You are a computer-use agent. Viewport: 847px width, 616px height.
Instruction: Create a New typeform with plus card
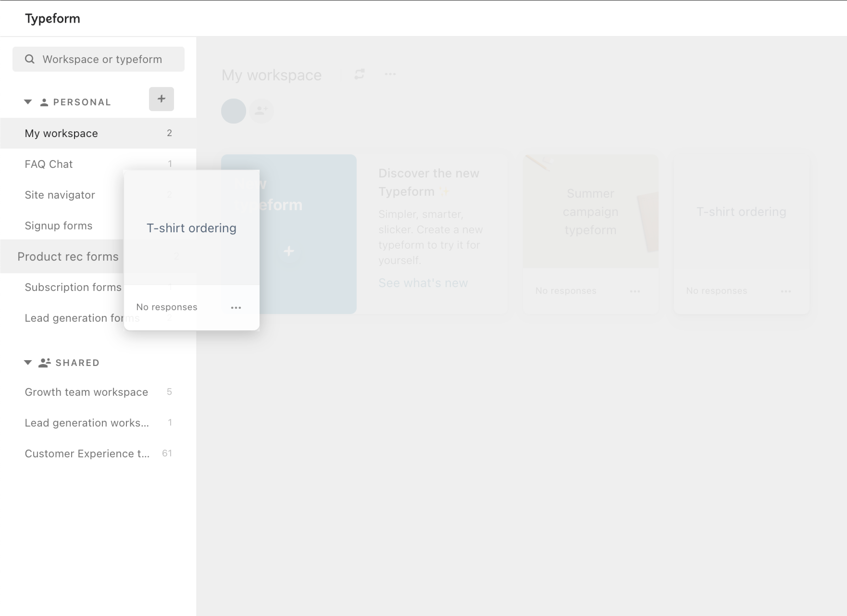[289, 234]
